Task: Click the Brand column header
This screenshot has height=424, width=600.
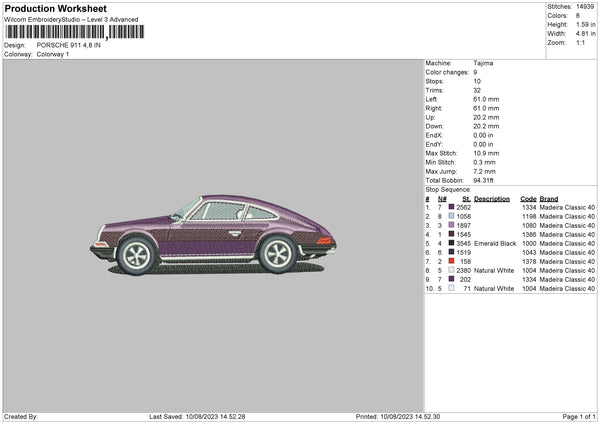Action: (x=549, y=198)
